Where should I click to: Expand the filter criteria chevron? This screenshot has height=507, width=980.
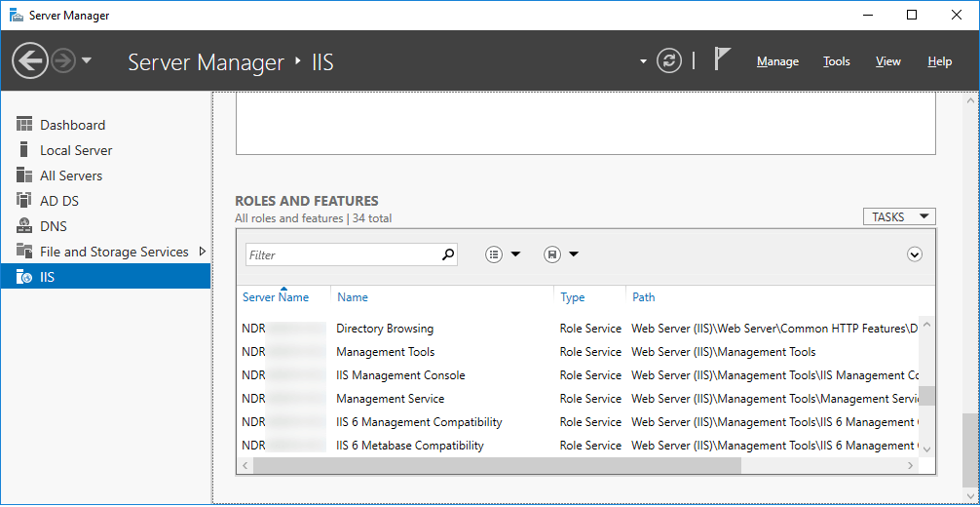pos(915,254)
